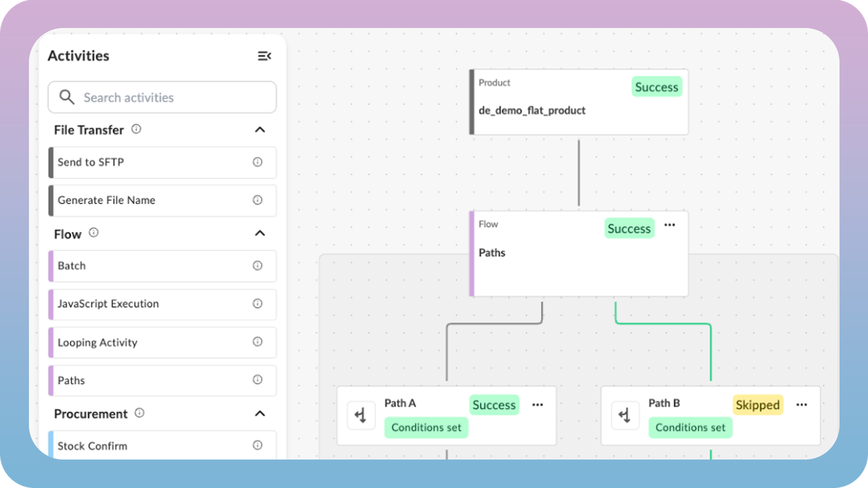Select the Batch activity
Screen dimensions: 868x488
coord(162,266)
